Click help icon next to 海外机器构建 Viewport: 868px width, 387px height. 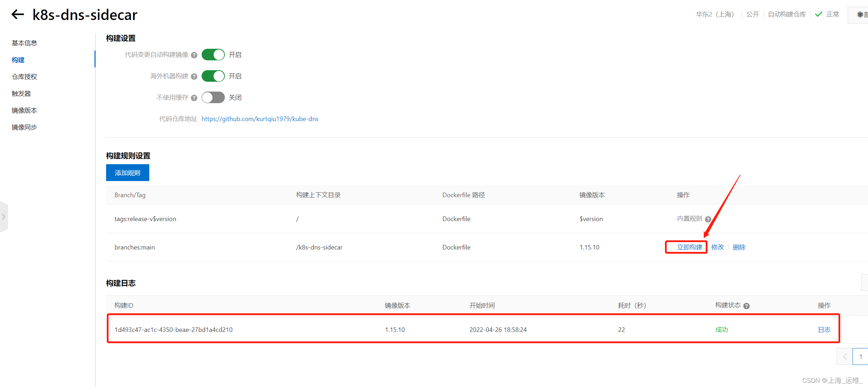click(194, 76)
